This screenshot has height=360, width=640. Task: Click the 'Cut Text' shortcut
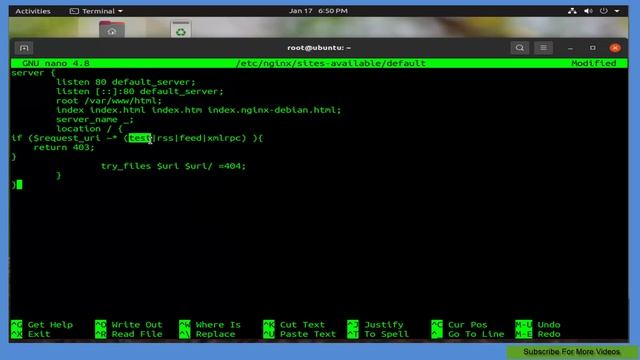click(294, 325)
